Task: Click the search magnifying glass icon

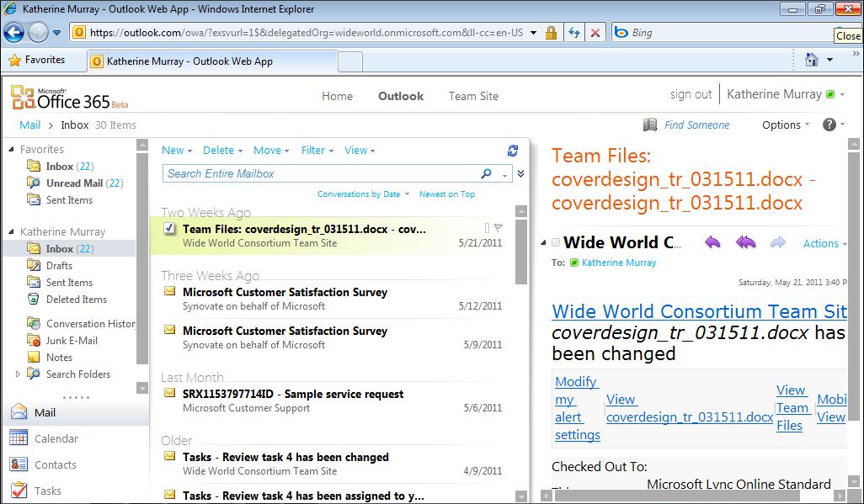Action: (486, 173)
